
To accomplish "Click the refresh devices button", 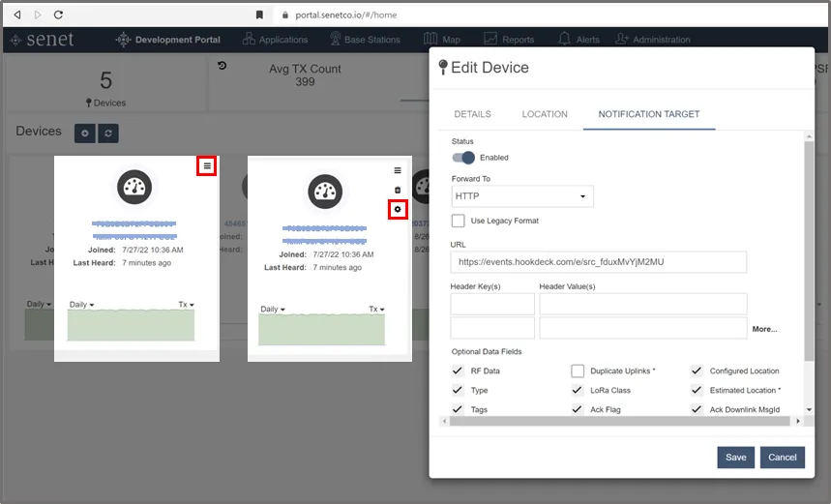I will pos(108,133).
